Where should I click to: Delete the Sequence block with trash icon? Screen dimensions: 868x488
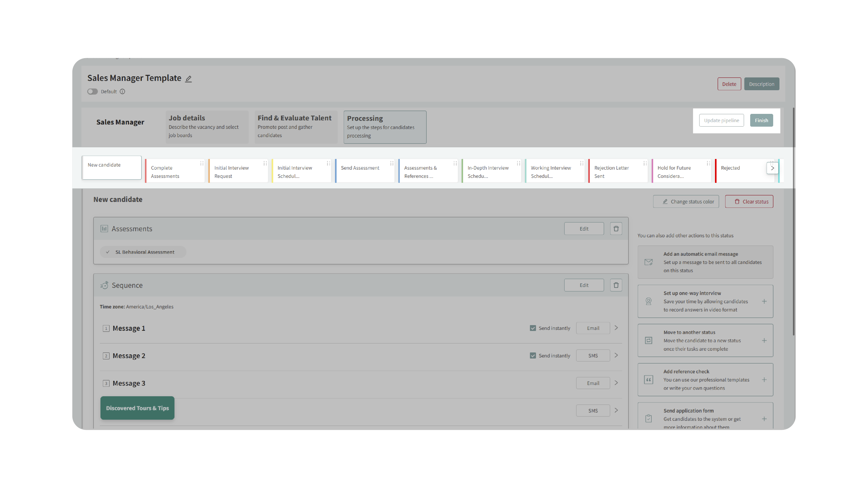click(616, 285)
